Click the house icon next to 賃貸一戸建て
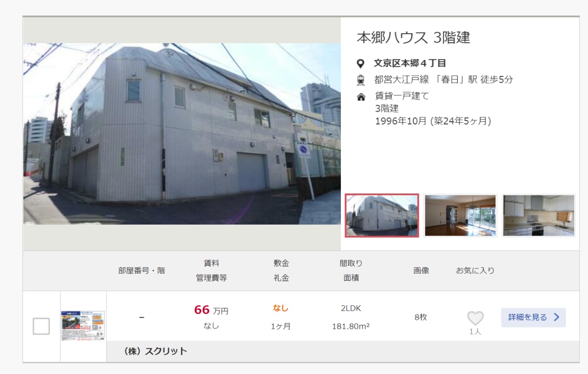Viewport: 588px width, 374px height. (361, 97)
